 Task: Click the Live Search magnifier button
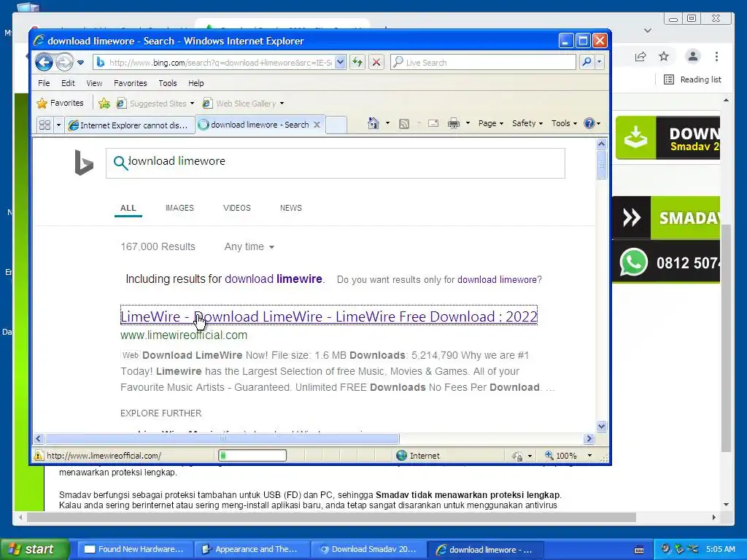[587, 62]
